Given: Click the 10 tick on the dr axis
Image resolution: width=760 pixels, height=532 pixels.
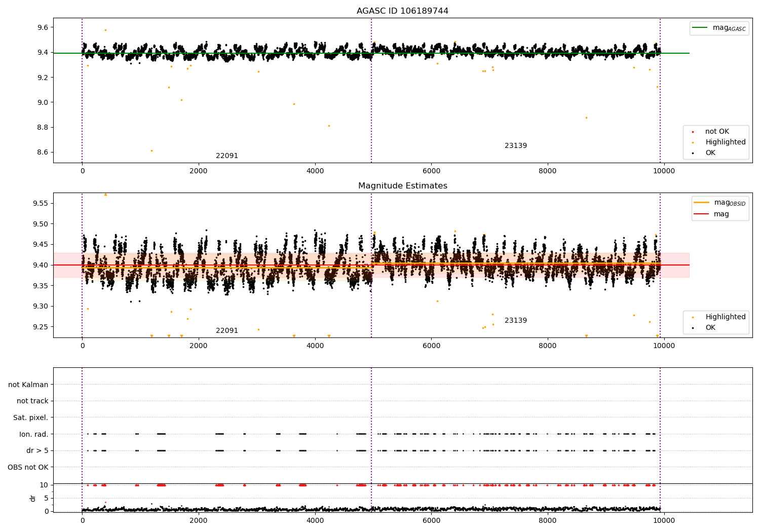Looking at the screenshot, I should [44, 485].
